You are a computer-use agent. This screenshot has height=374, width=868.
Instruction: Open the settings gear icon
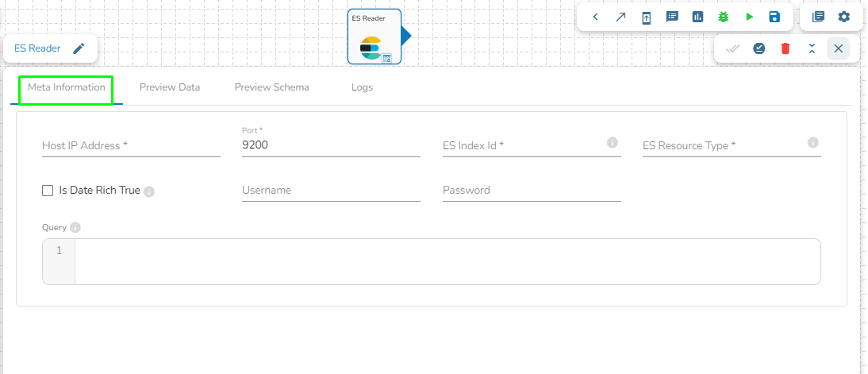tap(844, 17)
